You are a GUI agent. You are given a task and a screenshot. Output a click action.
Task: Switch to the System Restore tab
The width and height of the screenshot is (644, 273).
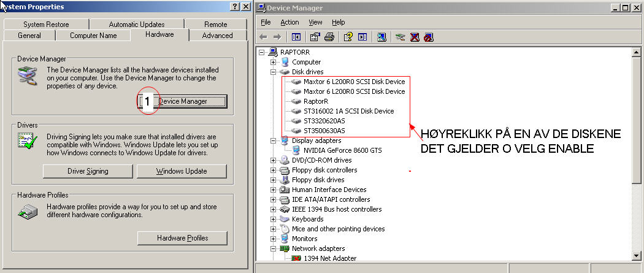[x=46, y=24]
